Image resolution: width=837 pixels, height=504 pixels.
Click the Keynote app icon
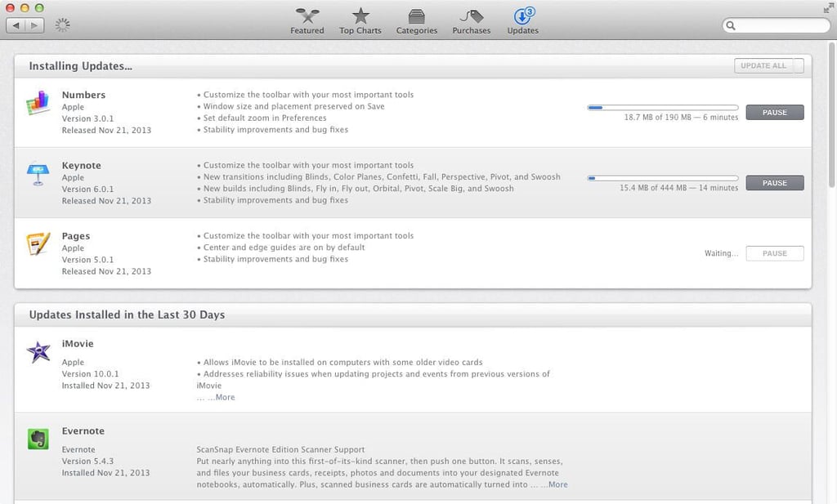point(38,173)
